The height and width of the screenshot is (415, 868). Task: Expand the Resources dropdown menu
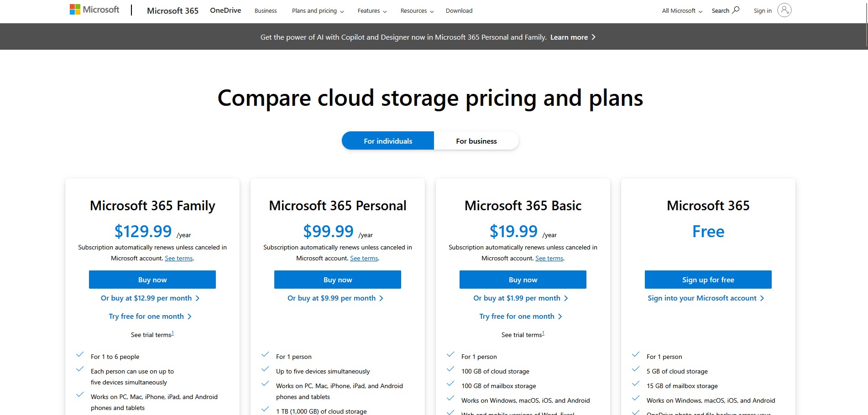pyautogui.click(x=417, y=11)
